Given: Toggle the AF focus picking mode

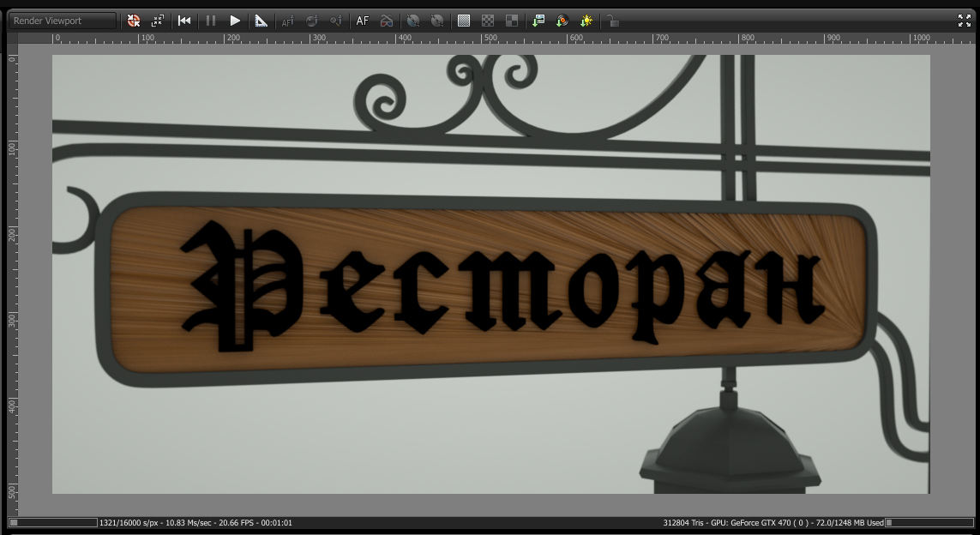Looking at the screenshot, I should pyautogui.click(x=363, y=21).
